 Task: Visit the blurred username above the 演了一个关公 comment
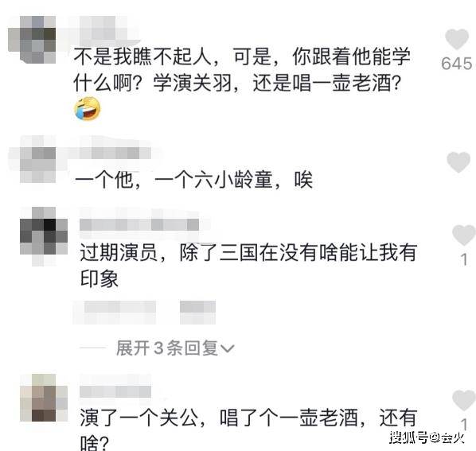coord(115,391)
